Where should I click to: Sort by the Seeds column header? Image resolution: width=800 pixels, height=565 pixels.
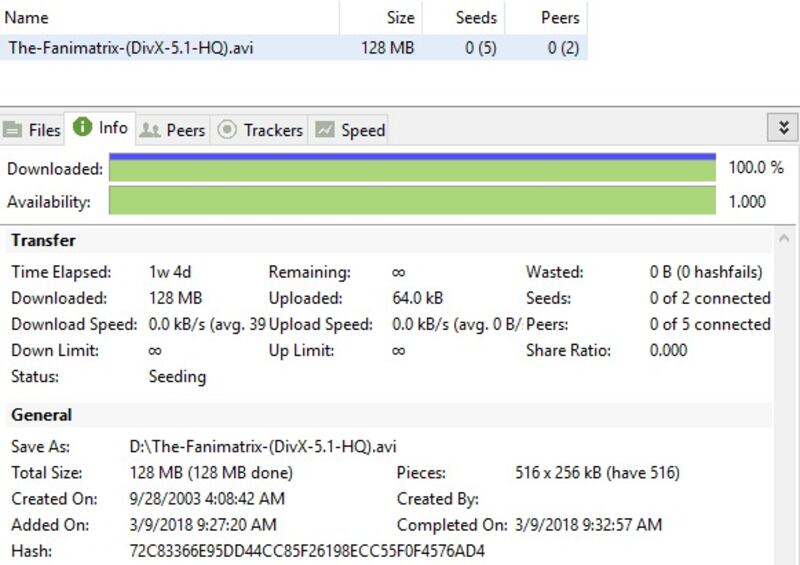tap(478, 17)
